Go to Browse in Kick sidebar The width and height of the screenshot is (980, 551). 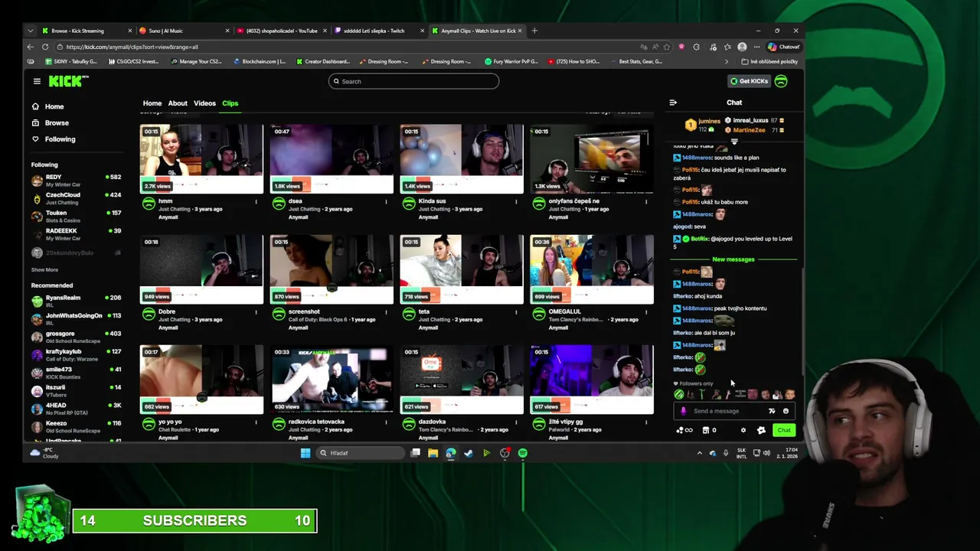[51, 122]
